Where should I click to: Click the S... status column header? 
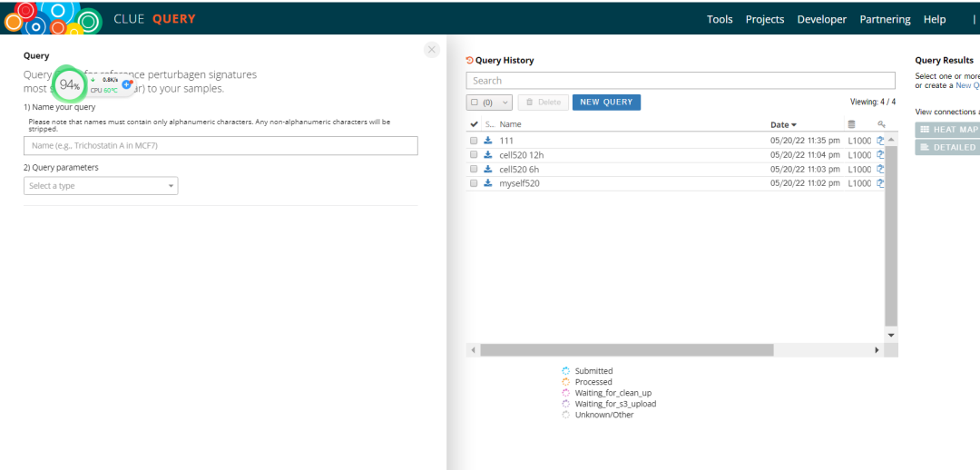click(489, 124)
